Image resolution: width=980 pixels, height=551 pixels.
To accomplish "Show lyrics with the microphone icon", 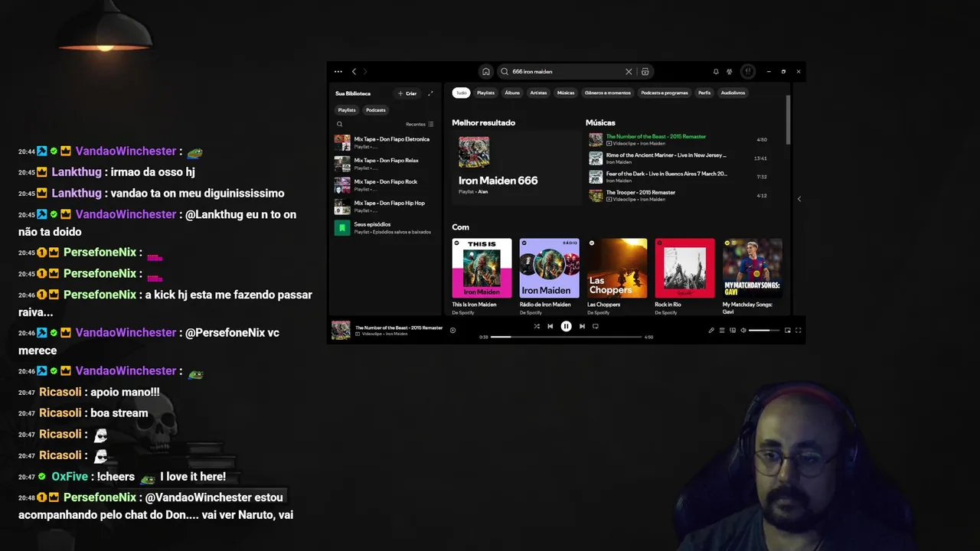I will 710,330.
